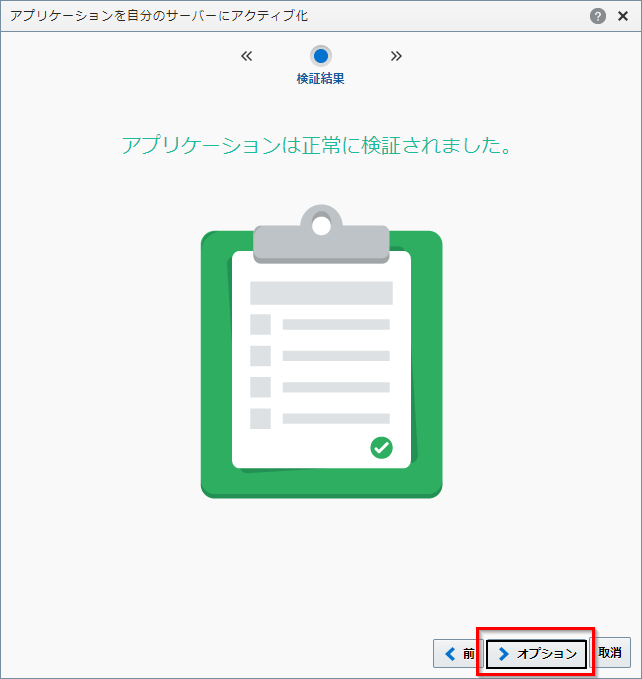Click the second checklist square on clipboard

click(x=260, y=356)
